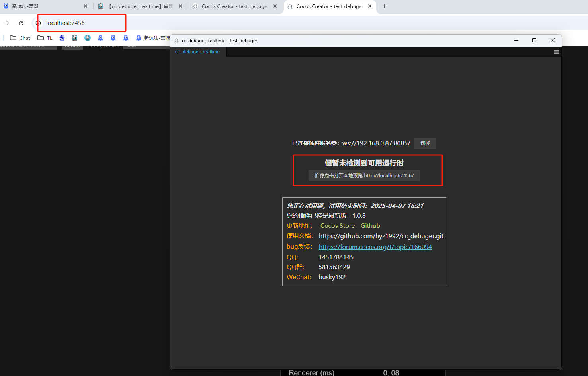This screenshot has height=376, width=588.
Task: Open the Baidu bookmark icon
Action: tap(62, 37)
